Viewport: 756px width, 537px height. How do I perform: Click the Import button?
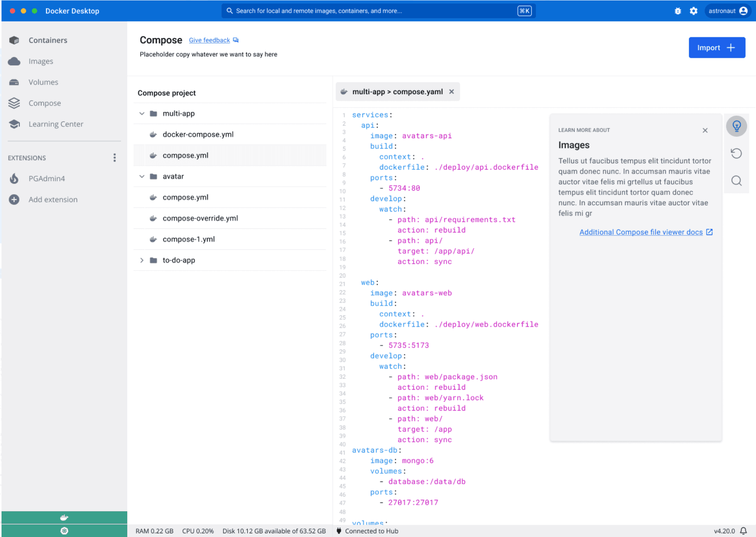pyautogui.click(x=716, y=48)
